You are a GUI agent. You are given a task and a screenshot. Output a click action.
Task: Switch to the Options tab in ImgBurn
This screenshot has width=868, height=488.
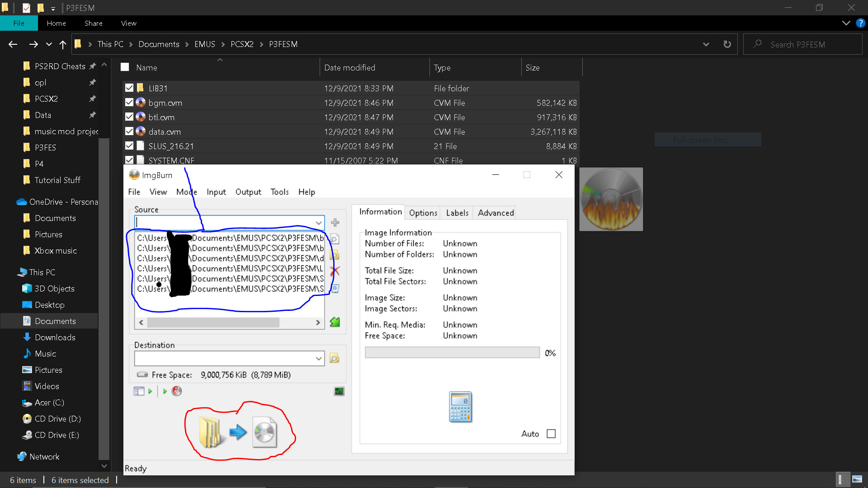[423, 213]
